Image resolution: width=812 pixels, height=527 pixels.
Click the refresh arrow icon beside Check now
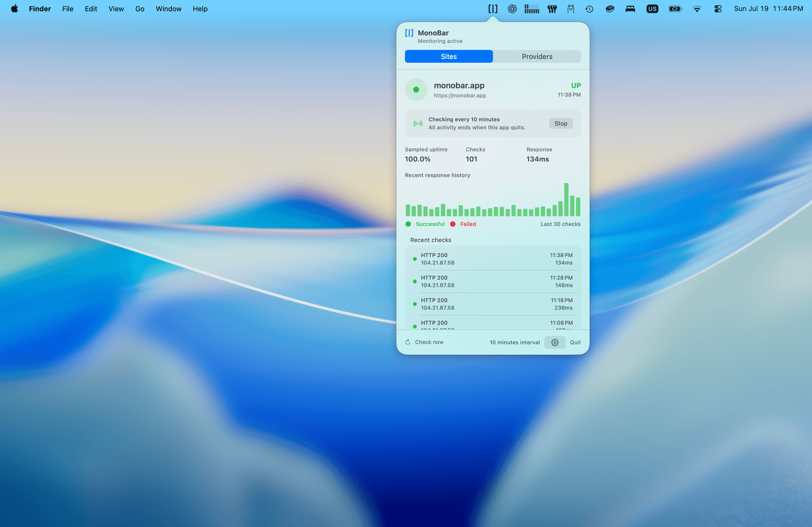(408, 342)
